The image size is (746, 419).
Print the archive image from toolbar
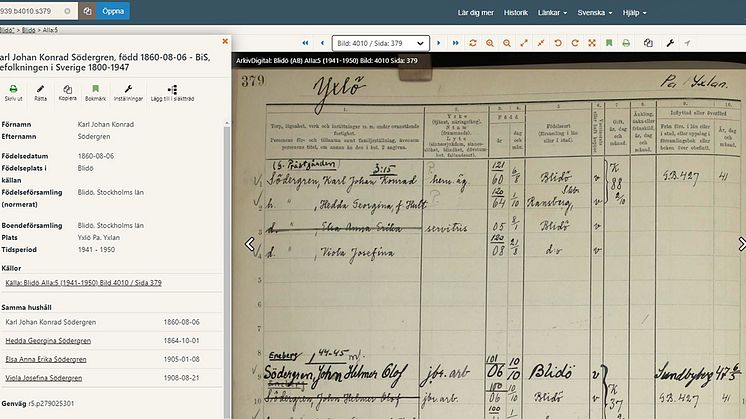pos(626,43)
